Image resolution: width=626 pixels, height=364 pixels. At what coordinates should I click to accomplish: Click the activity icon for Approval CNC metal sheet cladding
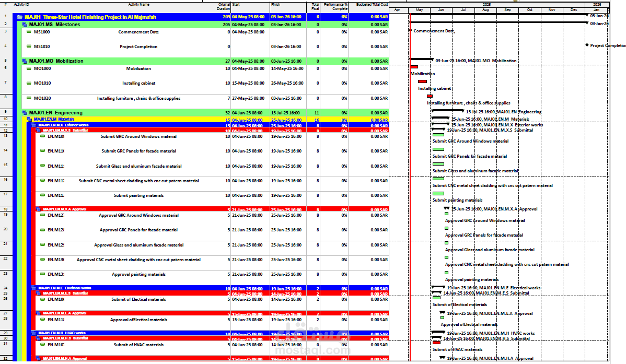43,260
